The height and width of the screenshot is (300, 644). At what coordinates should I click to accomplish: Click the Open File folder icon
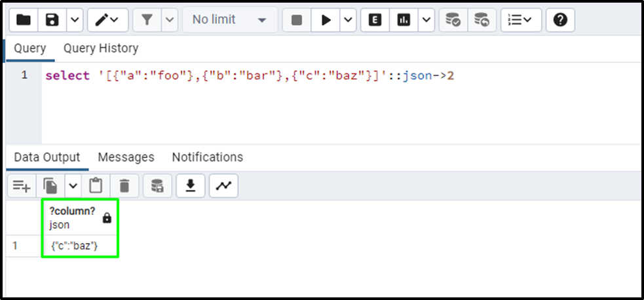pyautogui.click(x=24, y=20)
